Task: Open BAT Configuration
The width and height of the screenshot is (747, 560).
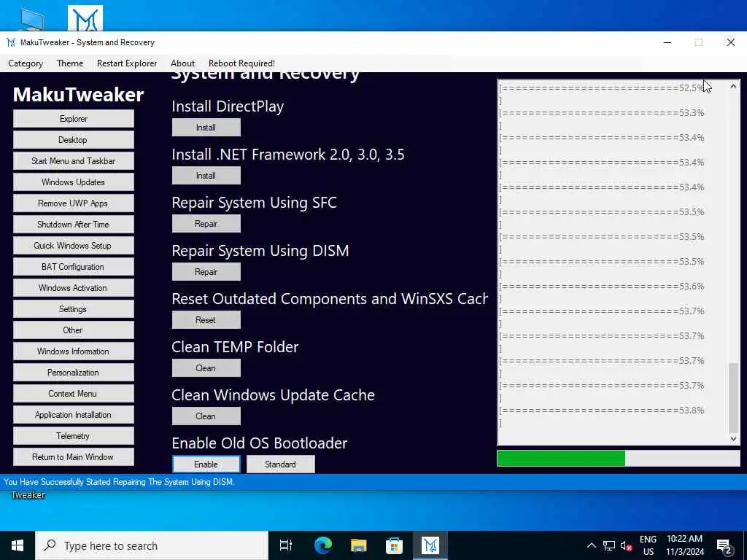Action: (x=74, y=267)
